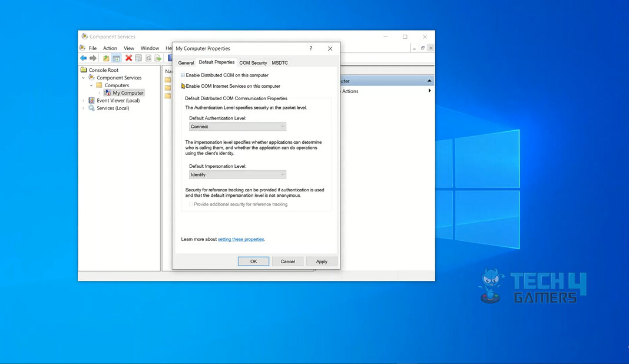
Task: Select My Computer in the console tree
Action: [x=127, y=92]
